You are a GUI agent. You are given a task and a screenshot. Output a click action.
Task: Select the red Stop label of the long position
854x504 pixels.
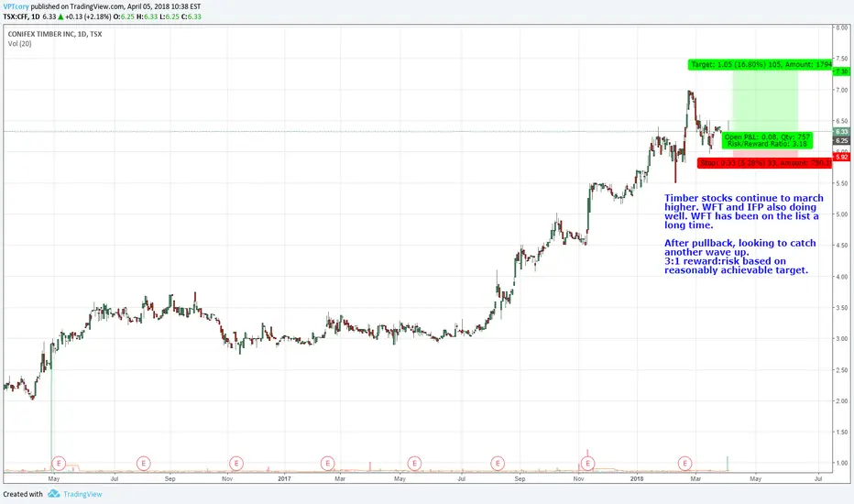(x=765, y=163)
